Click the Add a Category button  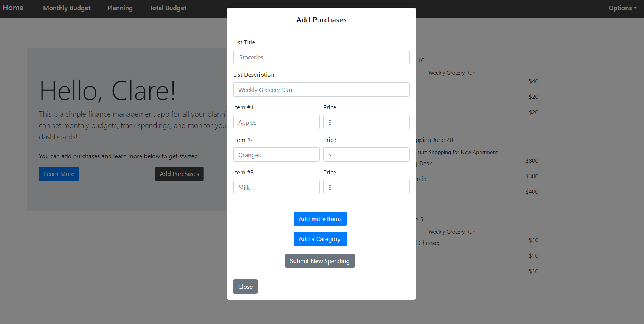pos(320,239)
